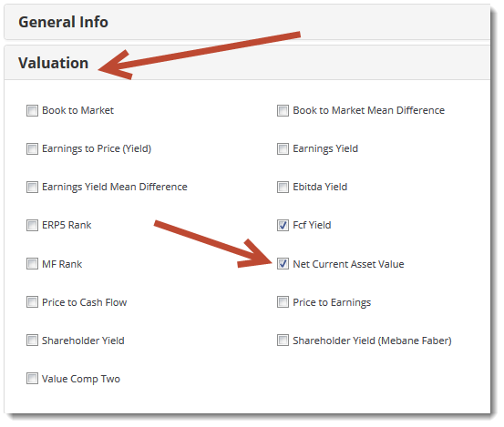504x427 pixels.
Task: Check Book to Market Mean Difference
Action: [283, 110]
